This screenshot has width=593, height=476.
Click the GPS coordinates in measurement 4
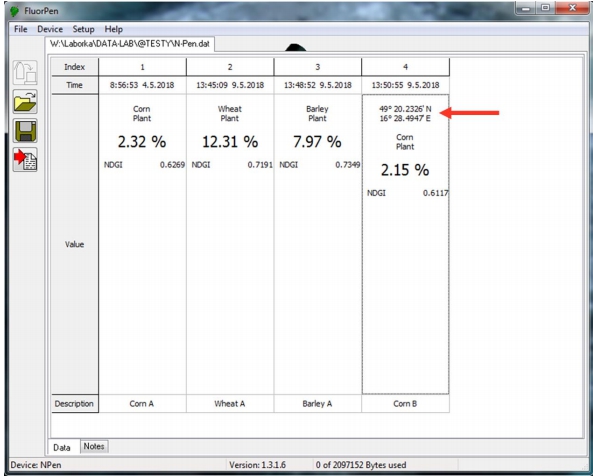pyautogui.click(x=405, y=114)
